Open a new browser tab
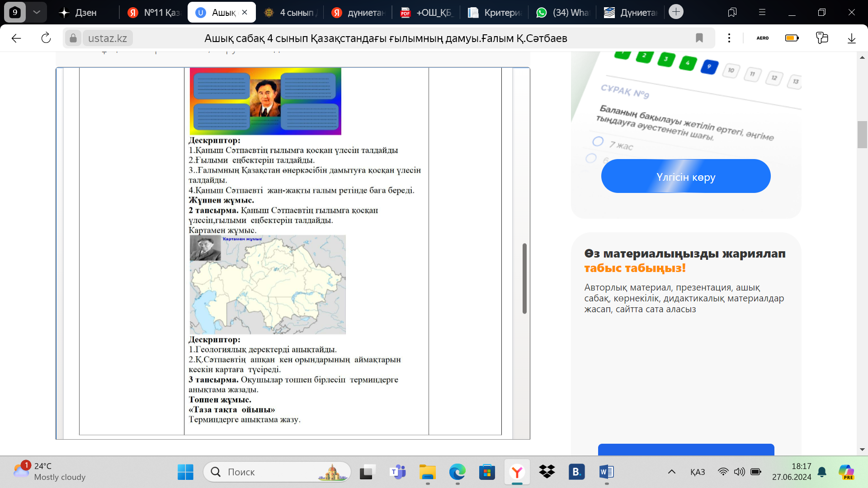 coord(676,12)
